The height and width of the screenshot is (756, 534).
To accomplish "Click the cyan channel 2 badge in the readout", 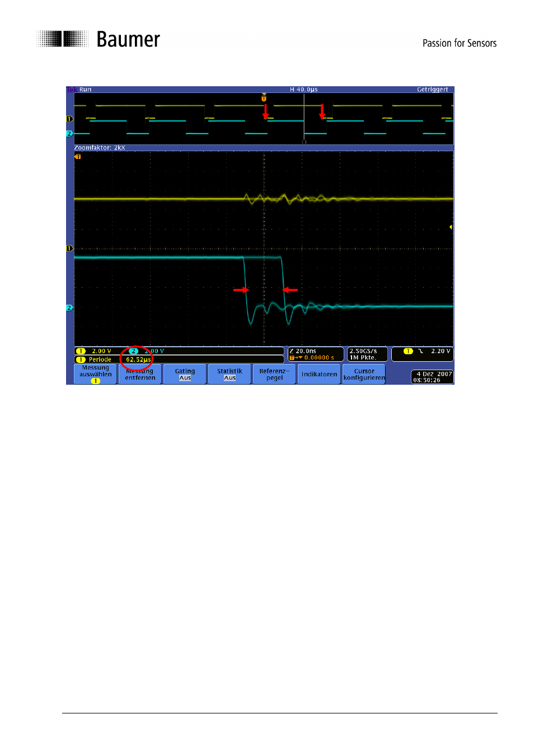I will point(133,351).
